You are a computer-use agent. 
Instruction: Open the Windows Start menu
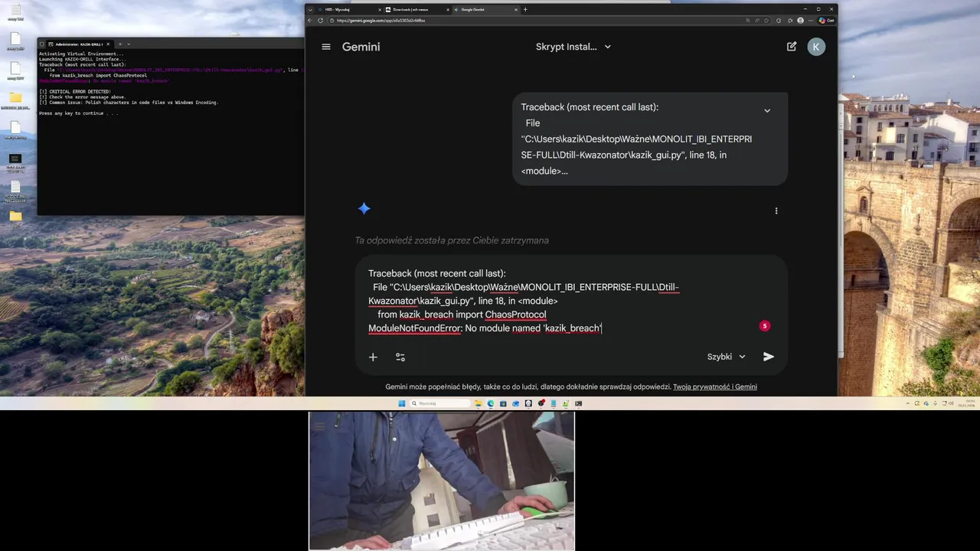pyautogui.click(x=402, y=403)
